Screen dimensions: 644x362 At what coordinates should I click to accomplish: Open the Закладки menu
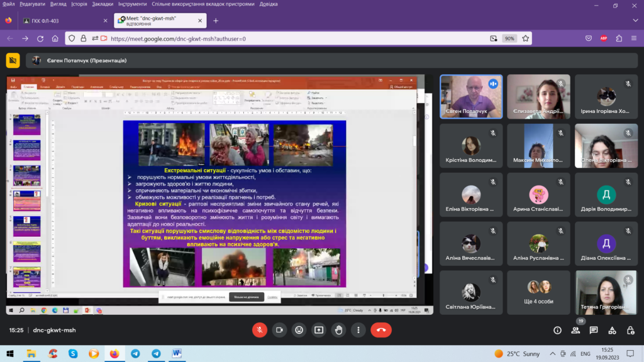103,4
